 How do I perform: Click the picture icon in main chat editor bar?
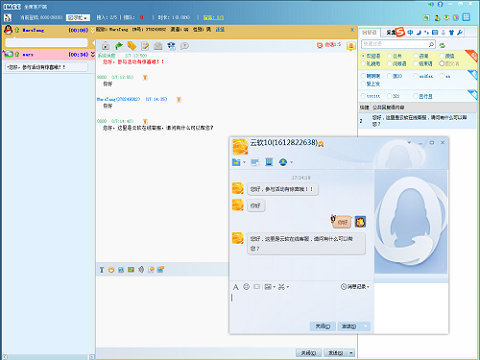(x=131, y=269)
